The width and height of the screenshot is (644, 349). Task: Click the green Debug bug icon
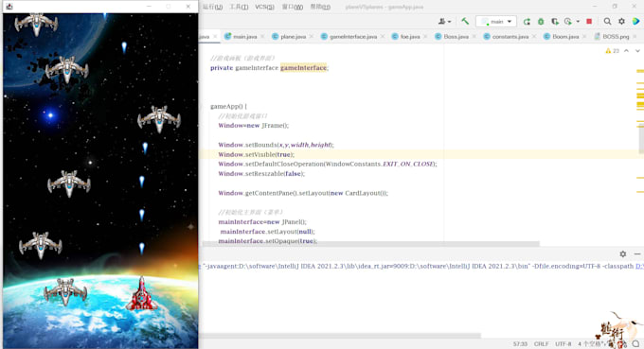(x=541, y=22)
